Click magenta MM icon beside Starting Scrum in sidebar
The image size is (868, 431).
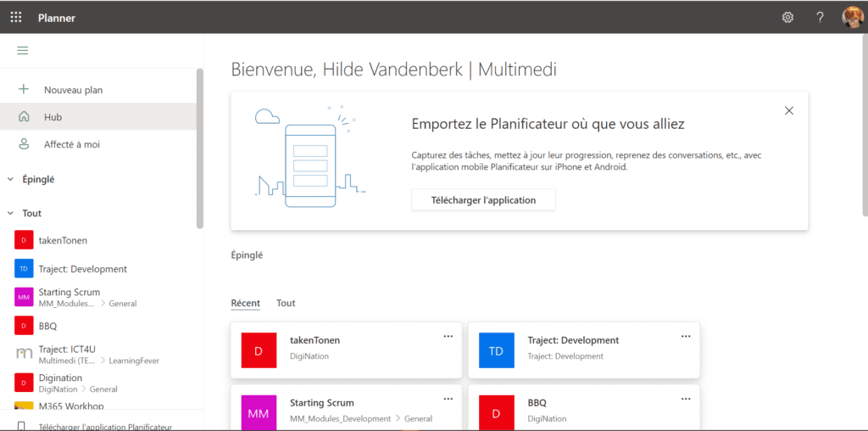coord(24,297)
